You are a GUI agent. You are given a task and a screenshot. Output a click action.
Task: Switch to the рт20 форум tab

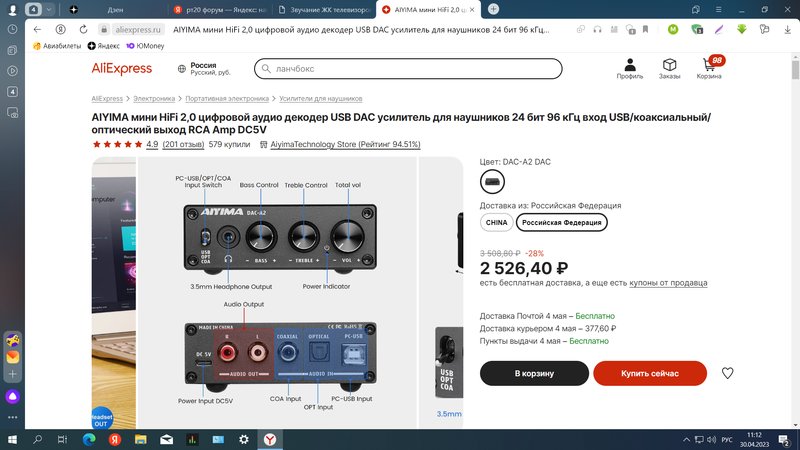coord(220,10)
